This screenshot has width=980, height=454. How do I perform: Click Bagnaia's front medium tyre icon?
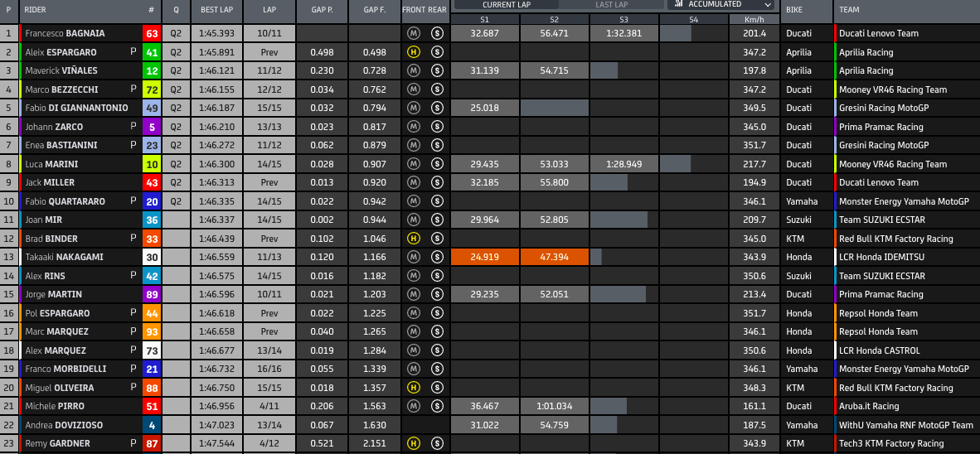413,33
